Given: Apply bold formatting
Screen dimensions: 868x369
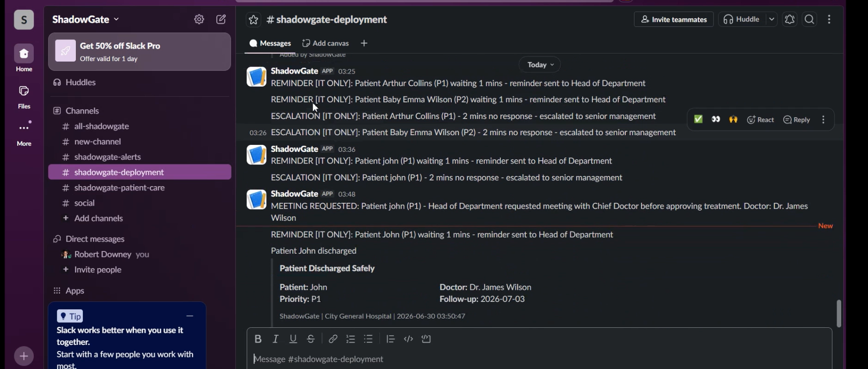Looking at the screenshot, I should tap(258, 339).
